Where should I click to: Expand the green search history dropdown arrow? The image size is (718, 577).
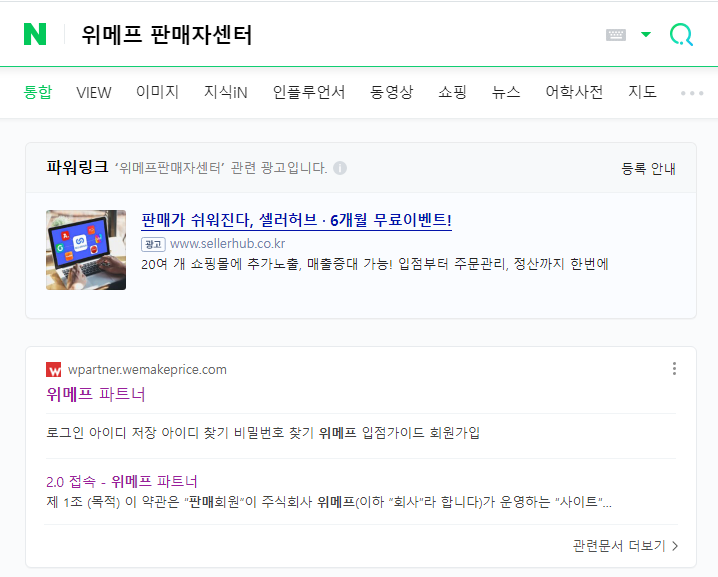click(x=646, y=34)
